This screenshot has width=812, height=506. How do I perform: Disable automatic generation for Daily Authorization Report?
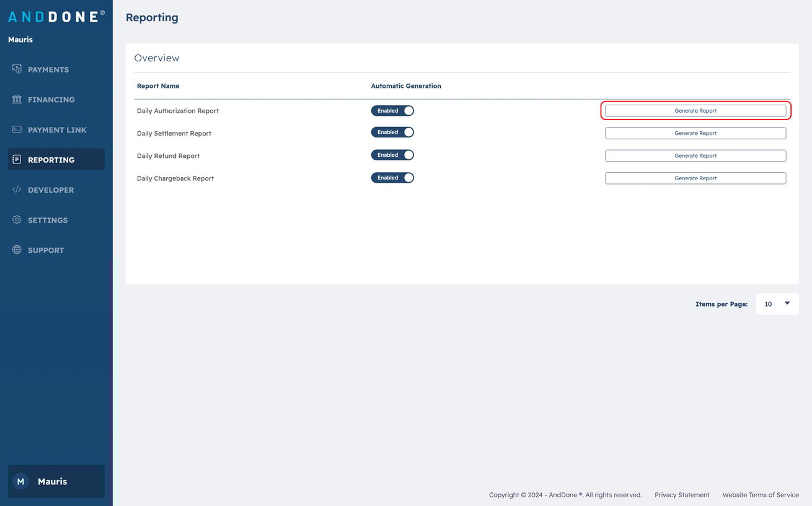[x=392, y=110]
